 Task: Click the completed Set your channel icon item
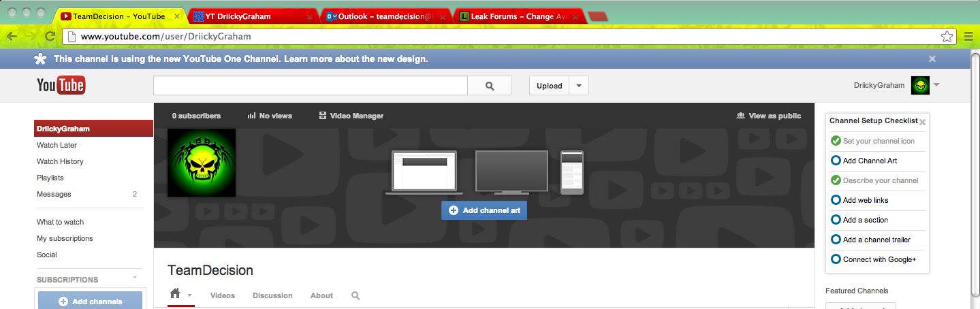873,141
